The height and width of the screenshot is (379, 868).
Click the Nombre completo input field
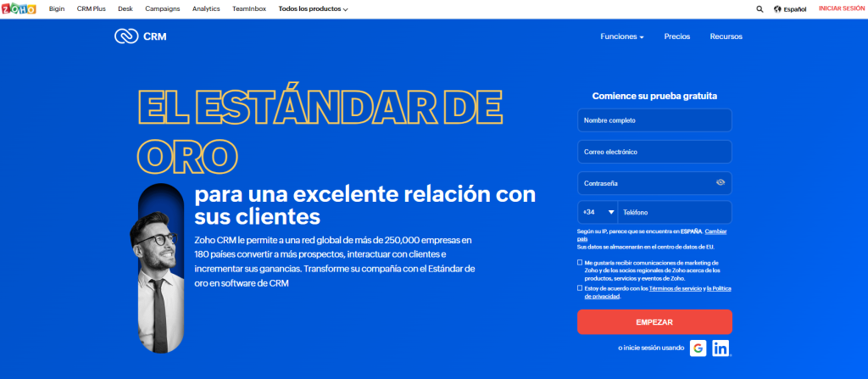click(654, 120)
